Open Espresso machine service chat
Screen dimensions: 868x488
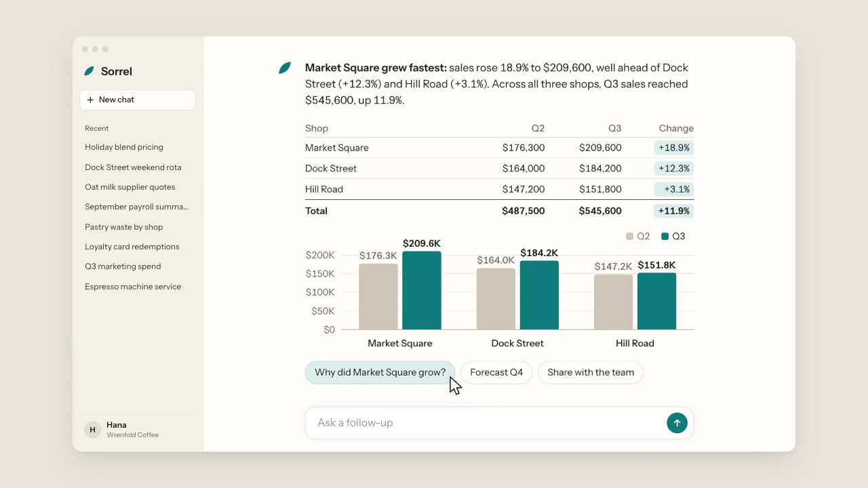tap(133, 287)
